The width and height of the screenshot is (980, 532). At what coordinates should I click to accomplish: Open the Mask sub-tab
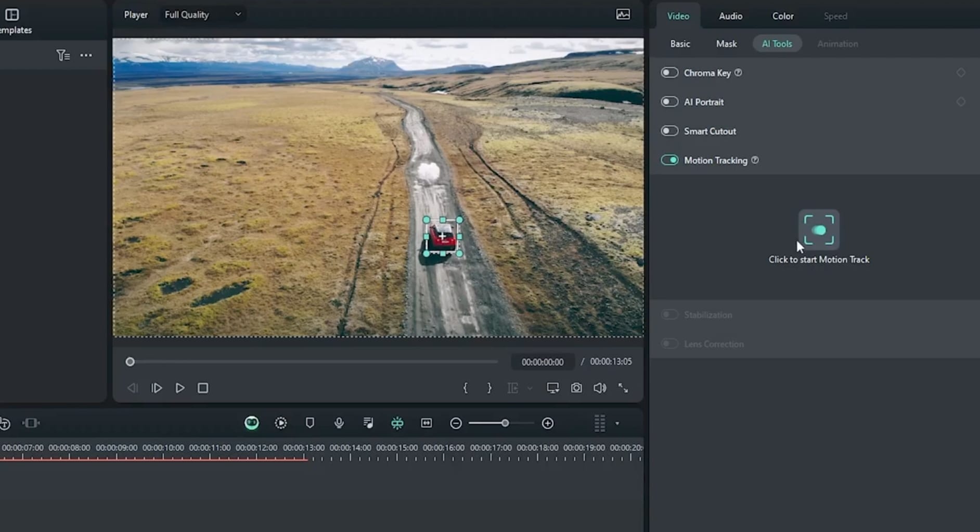coord(726,44)
